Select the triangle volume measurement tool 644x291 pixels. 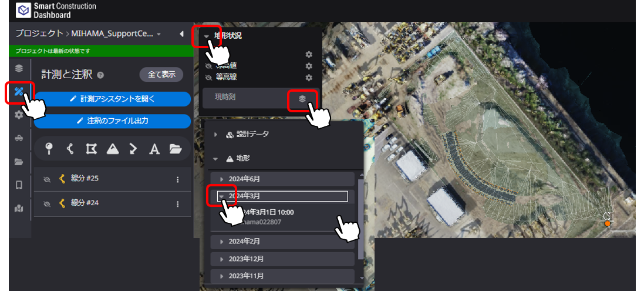[113, 148]
